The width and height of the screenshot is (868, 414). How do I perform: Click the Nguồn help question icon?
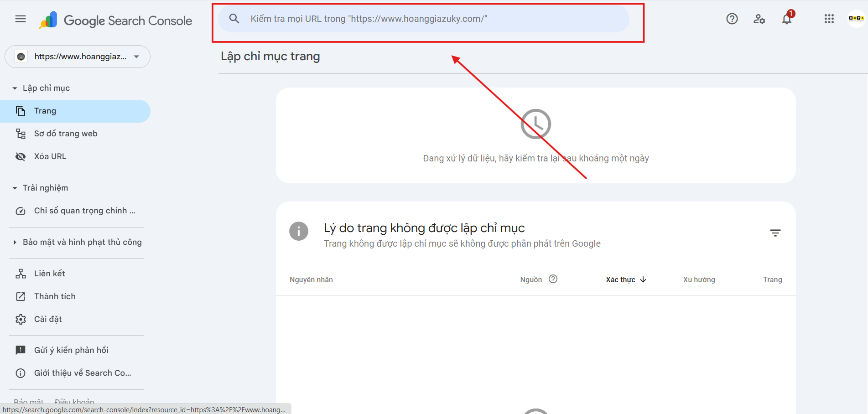tap(553, 279)
